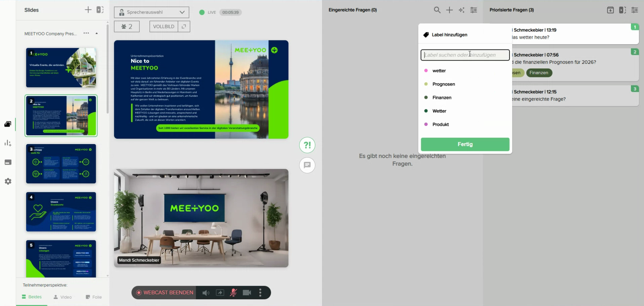Screen dimensions: 644x306
Task: Switch to the Video perspective tab
Action: pyautogui.click(x=63, y=297)
